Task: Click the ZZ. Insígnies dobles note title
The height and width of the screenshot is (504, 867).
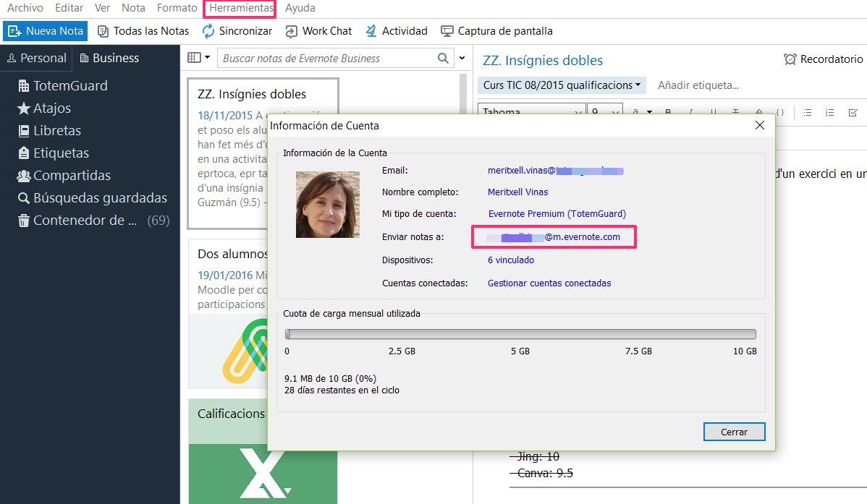Action: pos(543,60)
